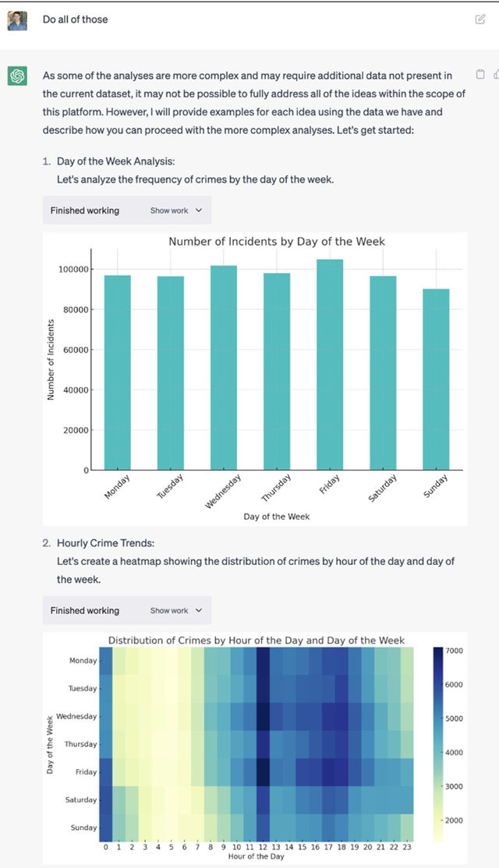Screen dimensions: 499x868
Task: Select the Thursday bar in the bar chart
Action: [277, 372]
